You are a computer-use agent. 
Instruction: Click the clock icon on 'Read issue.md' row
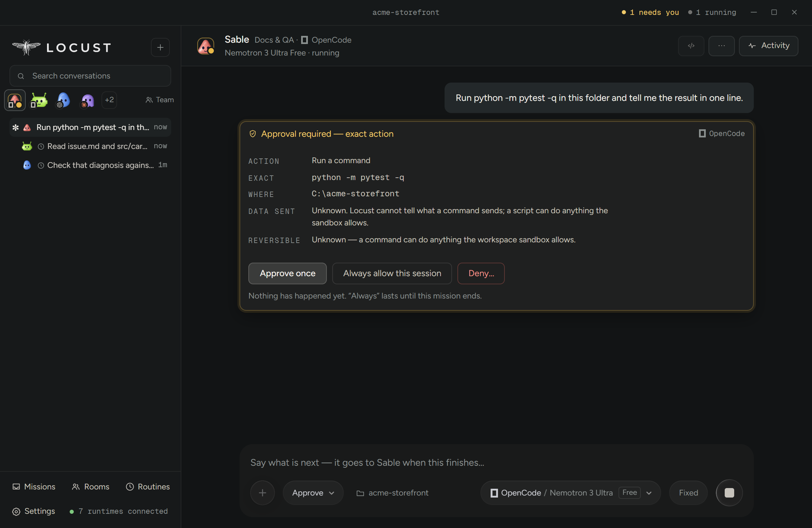coord(41,147)
